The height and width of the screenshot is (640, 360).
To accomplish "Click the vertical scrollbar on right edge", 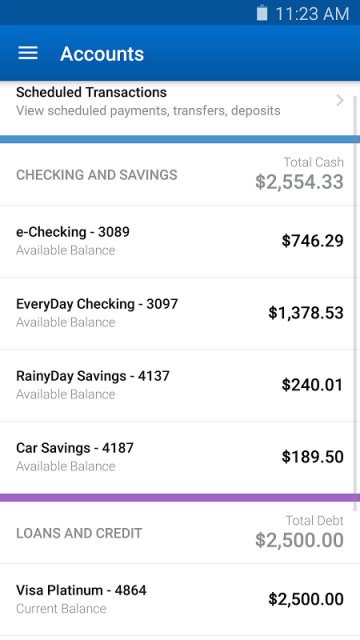I will (355, 304).
